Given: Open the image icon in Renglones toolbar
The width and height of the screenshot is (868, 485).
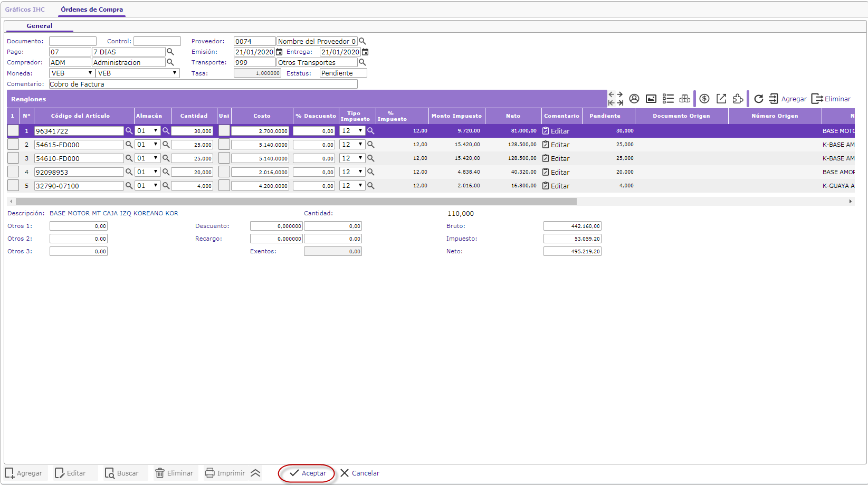Looking at the screenshot, I should pyautogui.click(x=651, y=99).
